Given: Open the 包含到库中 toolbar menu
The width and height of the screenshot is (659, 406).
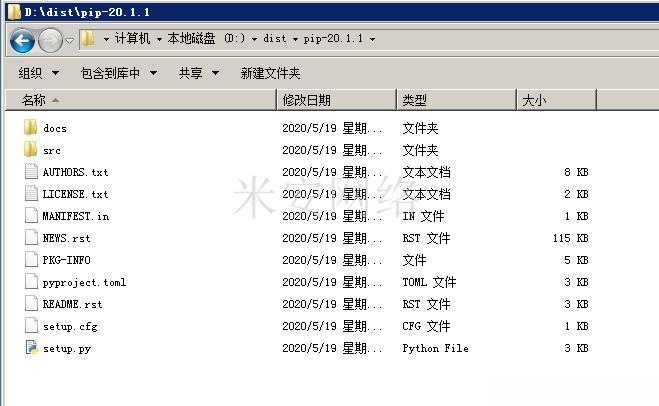Looking at the screenshot, I should (119, 73).
